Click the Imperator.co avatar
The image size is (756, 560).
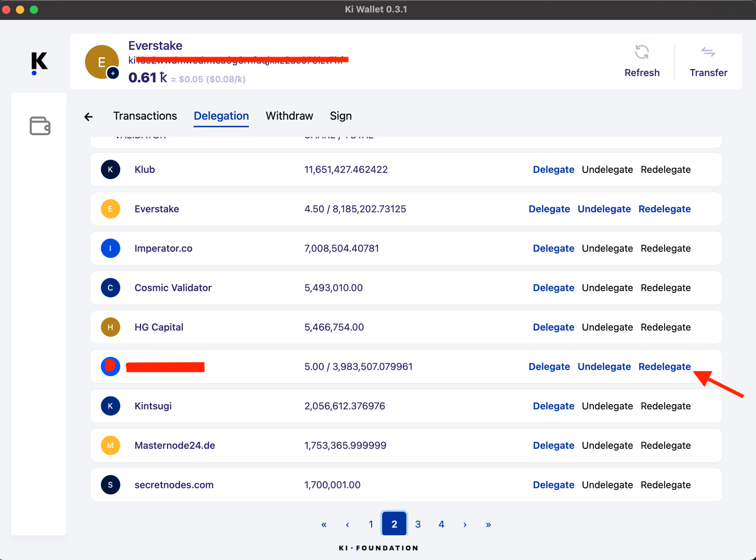pyautogui.click(x=110, y=248)
